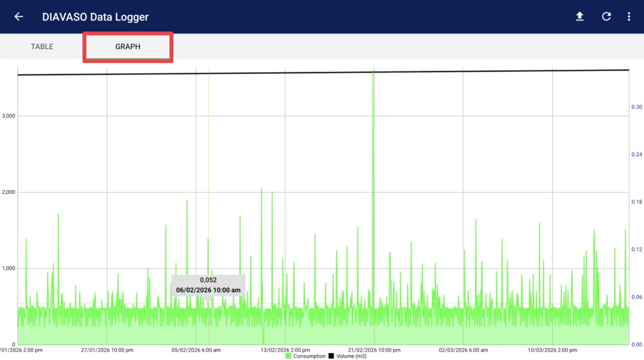Click the green Consumption legend square
This screenshot has width=644, height=360.
coord(289,356)
